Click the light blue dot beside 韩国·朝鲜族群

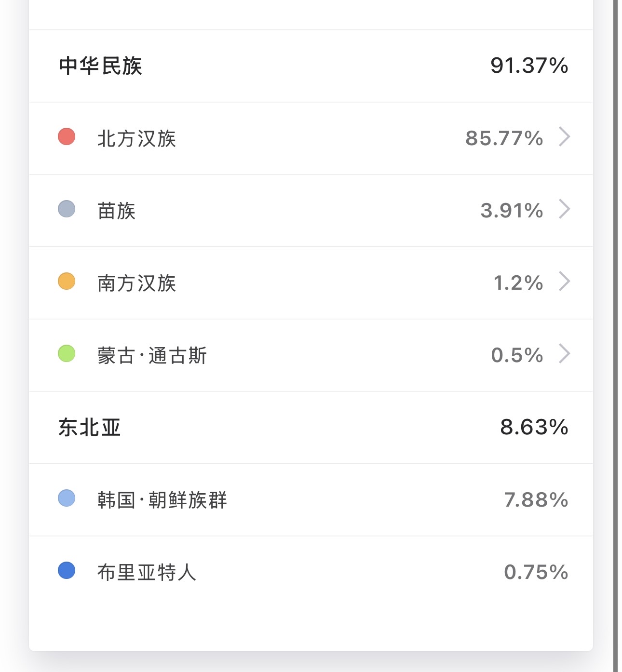(67, 498)
